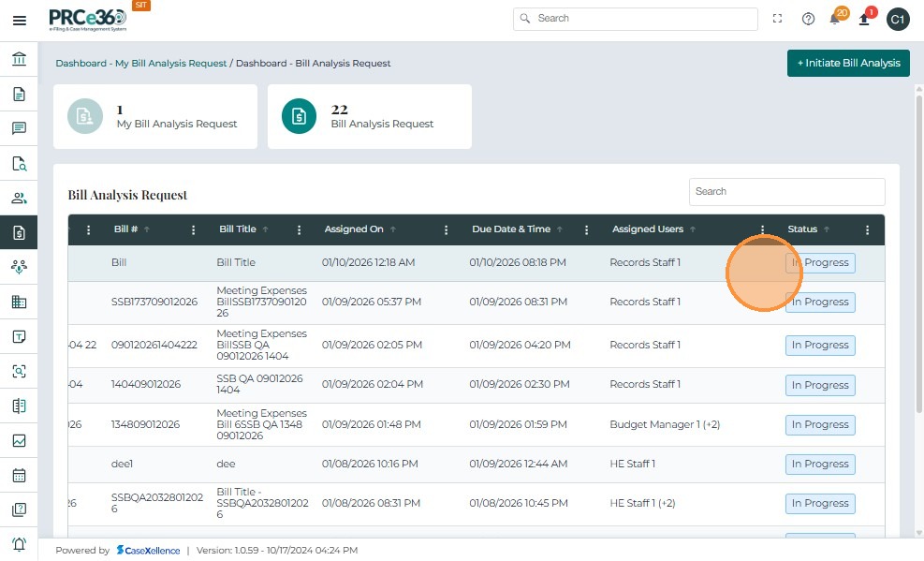Open Assigned Users column options menu
The image size is (924, 561).
click(x=763, y=229)
